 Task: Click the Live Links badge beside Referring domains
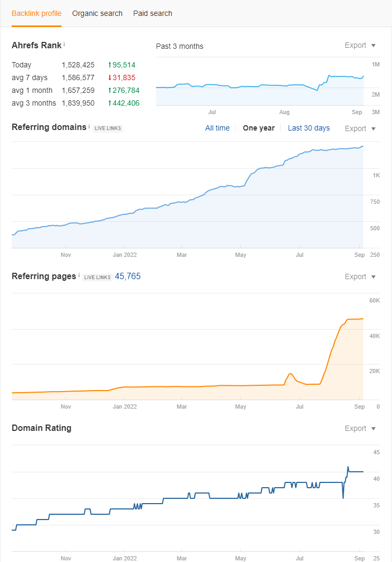(x=108, y=128)
